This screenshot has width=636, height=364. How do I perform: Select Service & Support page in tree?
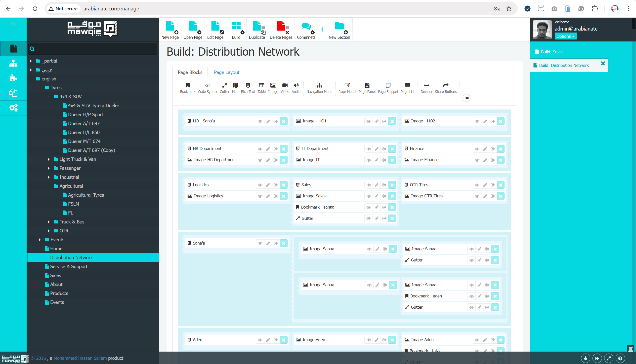pos(69,266)
